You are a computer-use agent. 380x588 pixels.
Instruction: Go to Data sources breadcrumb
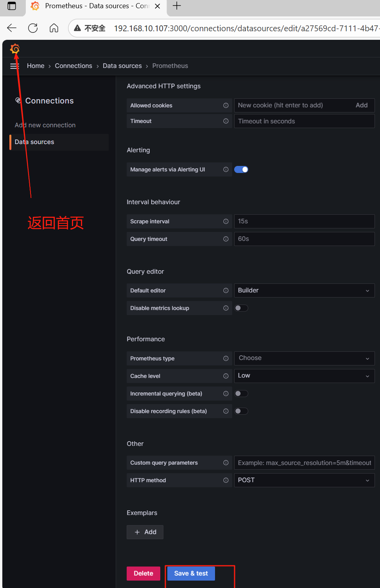(122, 66)
